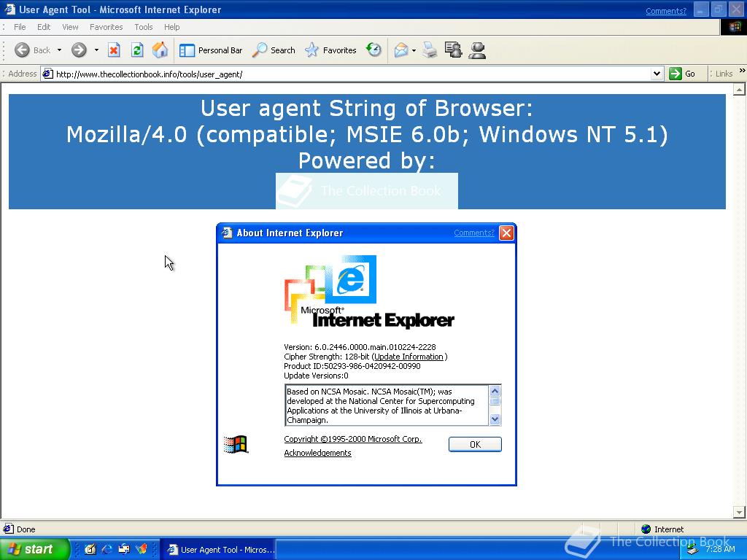Open the Forward history dropdown arrow
The height and width of the screenshot is (560, 747).
click(x=96, y=50)
